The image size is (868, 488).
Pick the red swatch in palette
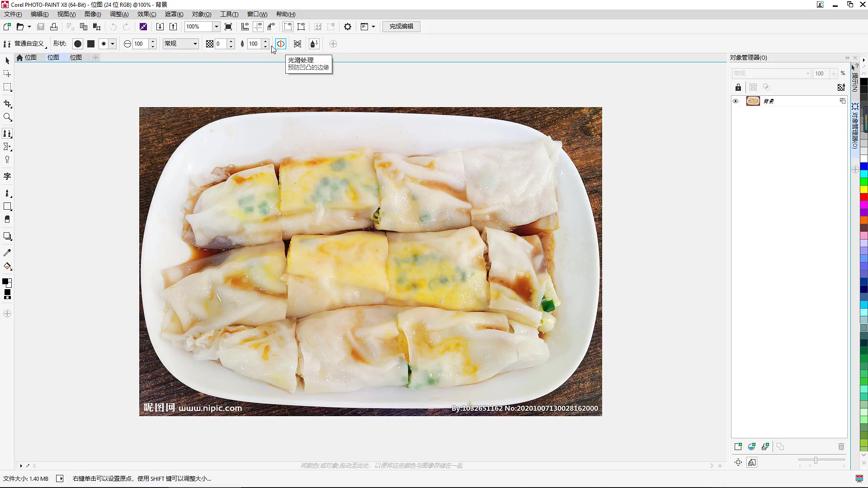click(863, 197)
